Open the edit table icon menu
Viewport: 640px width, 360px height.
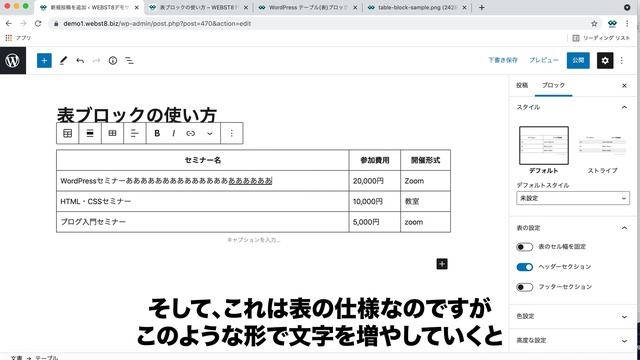[112, 133]
